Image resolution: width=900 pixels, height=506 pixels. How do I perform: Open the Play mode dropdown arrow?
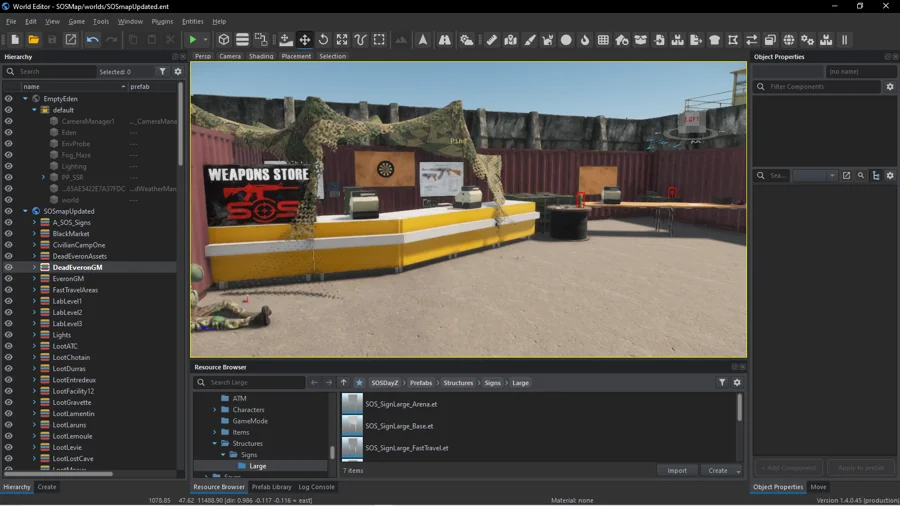[205, 40]
